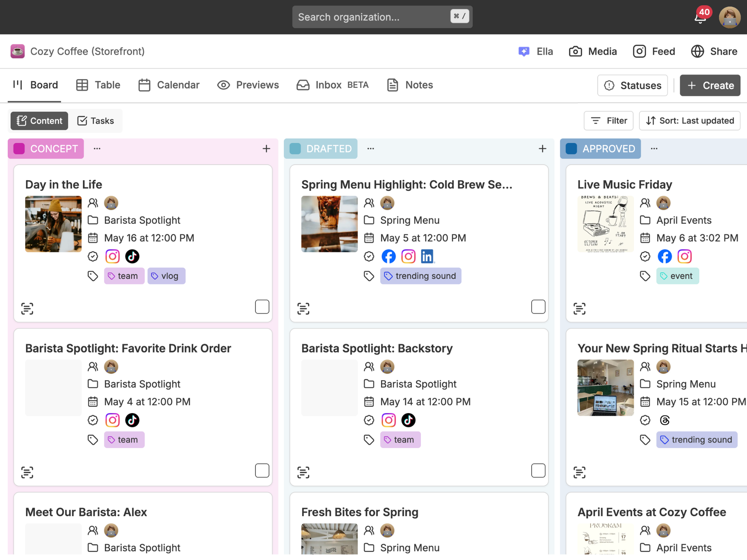The width and height of the screenshot is (747, 560).
Task: Check the Day in the Life card checkbox
Action: click(x=262, y=307)
